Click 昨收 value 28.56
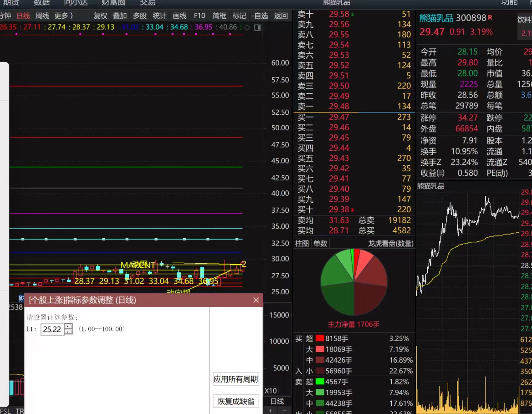This screenshot has width=532, height=414. click(x=467, y=95)
